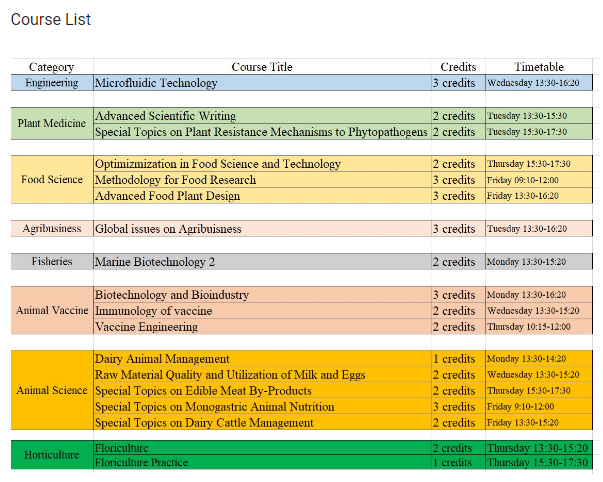
Task: Select the Course Title column header
Action: click(x=261, y=67)
